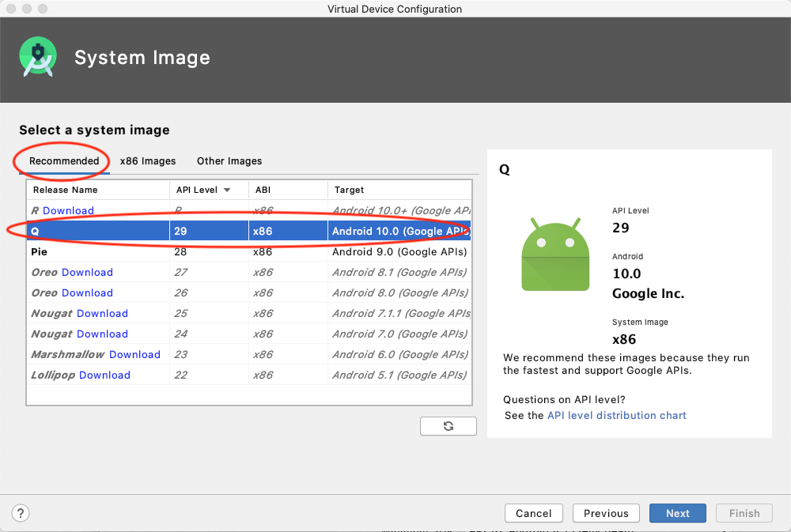Click the Cancel button
The height and width of the screenshot is (532, 791).
pyautogui.click(x=533, y=513)
